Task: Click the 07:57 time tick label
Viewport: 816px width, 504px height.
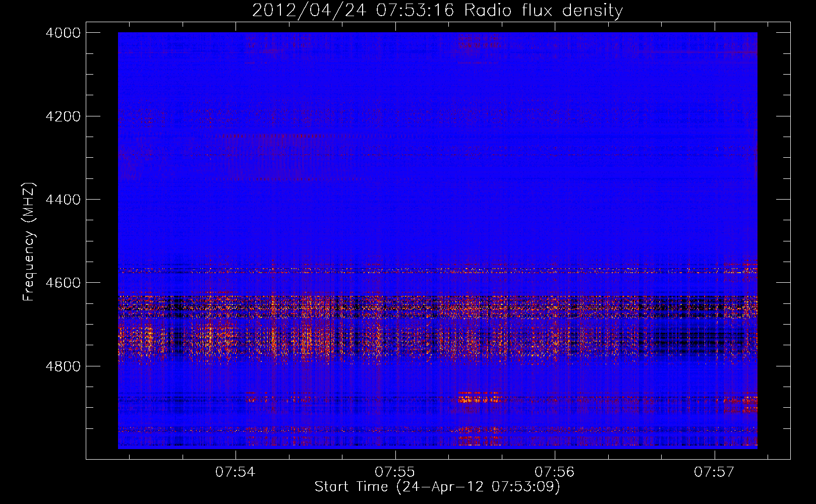Action: 714,472
